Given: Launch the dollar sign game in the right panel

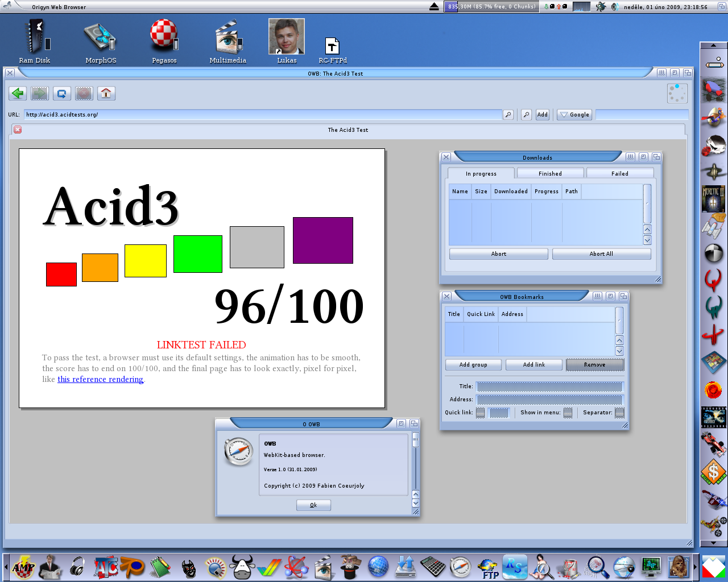Looking at the screenshot, I should 714,472.
